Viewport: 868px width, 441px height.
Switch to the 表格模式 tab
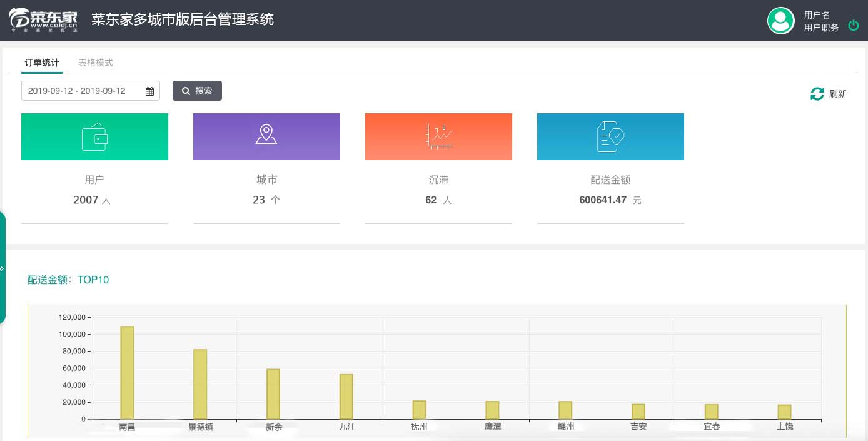pyautogui.click(x=95, y=63)
